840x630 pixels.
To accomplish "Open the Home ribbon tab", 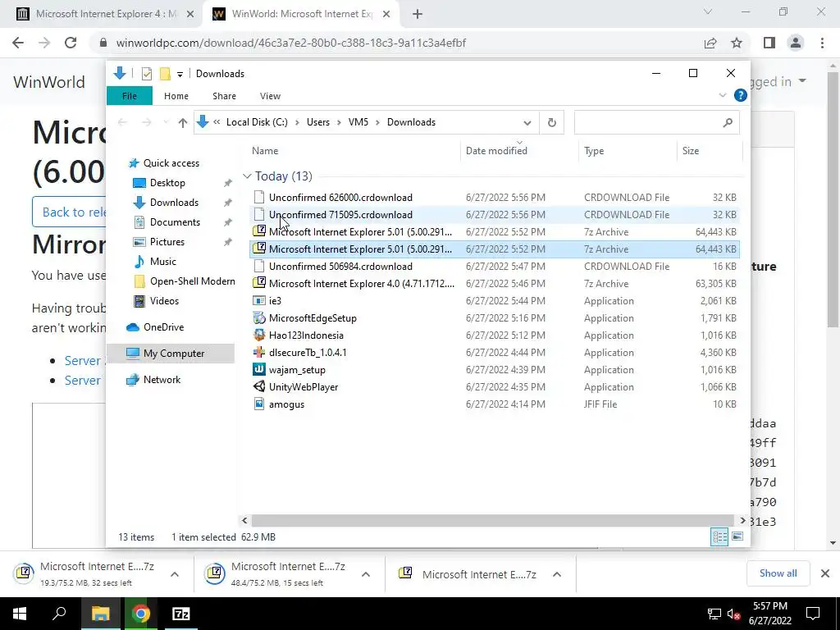I will 176,96.
